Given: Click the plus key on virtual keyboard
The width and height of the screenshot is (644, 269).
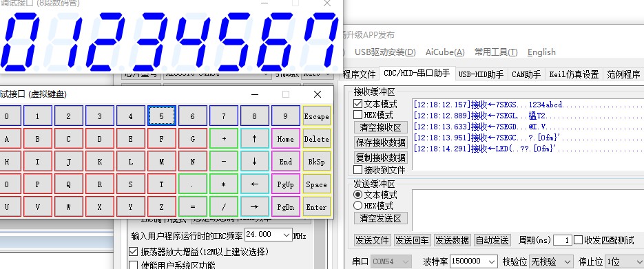Looking at the screenshot, I should (x=223, y=138).
